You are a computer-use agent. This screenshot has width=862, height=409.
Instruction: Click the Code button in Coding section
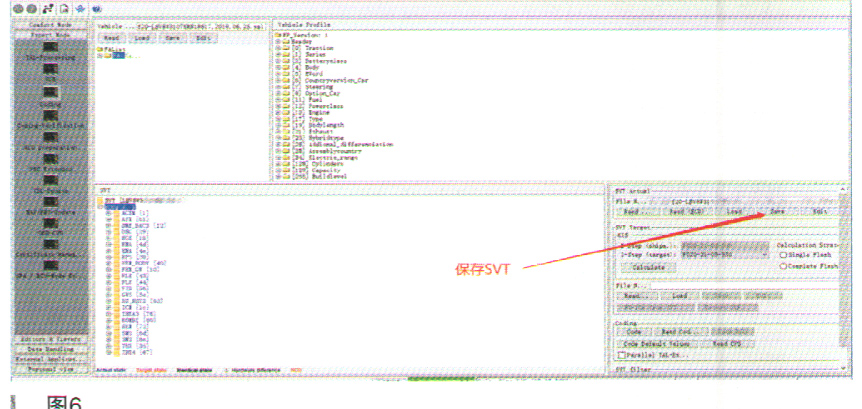pos(634,332)
